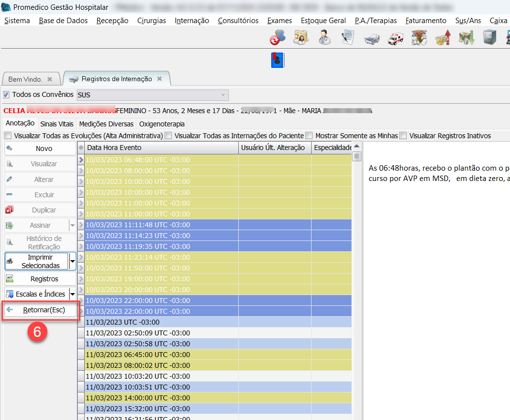Click the hospital bed toolbar icon

(372, 38)
